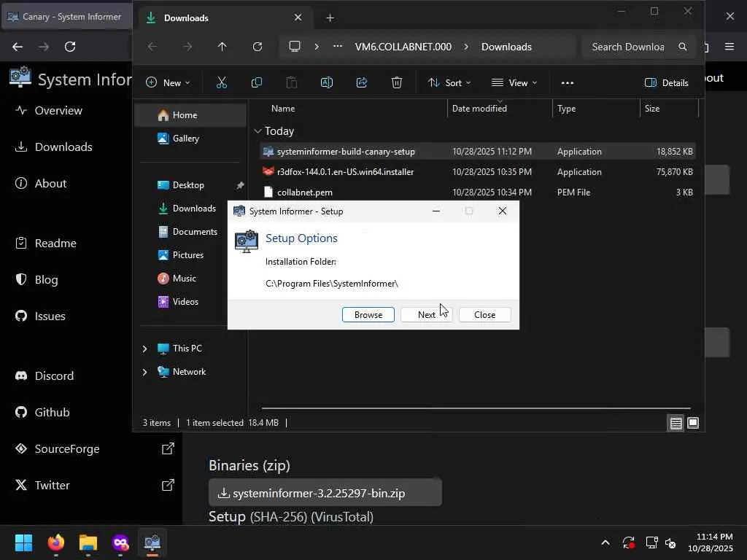
Task: Show hidden system tray icons
Action: pos(605,542)
